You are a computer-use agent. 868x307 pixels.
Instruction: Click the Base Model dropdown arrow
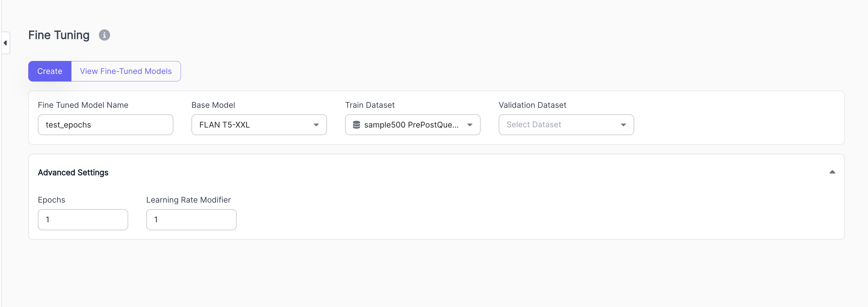pyautogui.click(x=316, y=125)
